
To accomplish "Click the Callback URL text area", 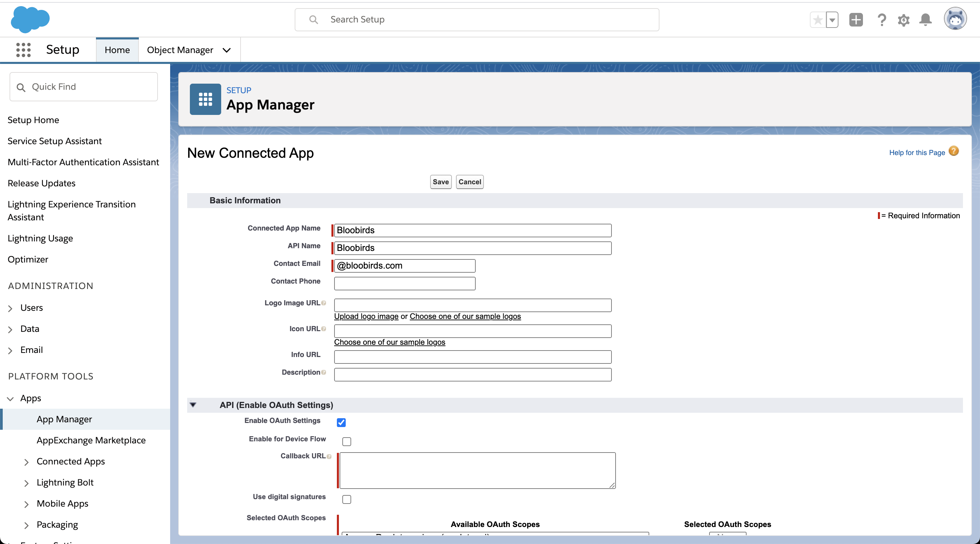I will [x=477, y=470].
